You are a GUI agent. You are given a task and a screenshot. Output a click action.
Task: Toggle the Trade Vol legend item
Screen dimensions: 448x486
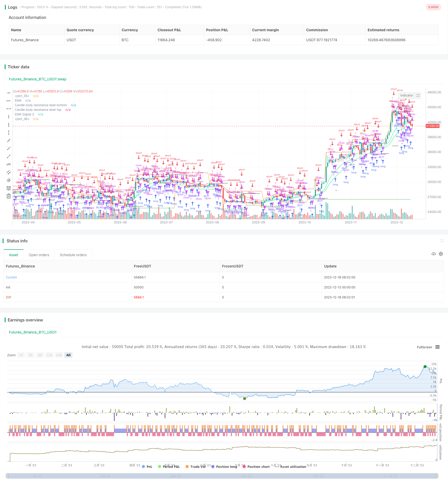[x=195, y=467]
